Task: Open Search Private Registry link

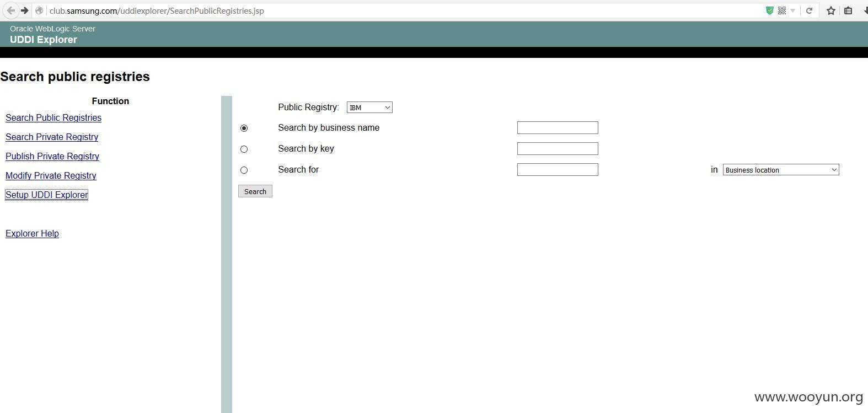Action: click(52, 137)
